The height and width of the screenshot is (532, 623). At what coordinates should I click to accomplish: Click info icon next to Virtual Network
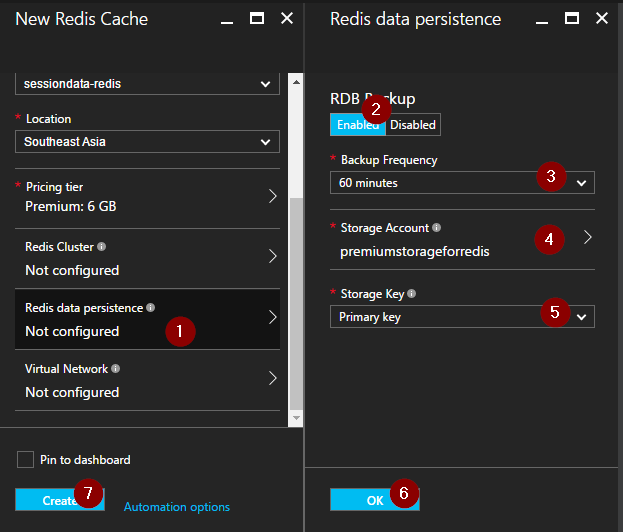pyautogui.click(x=116, y=368)
